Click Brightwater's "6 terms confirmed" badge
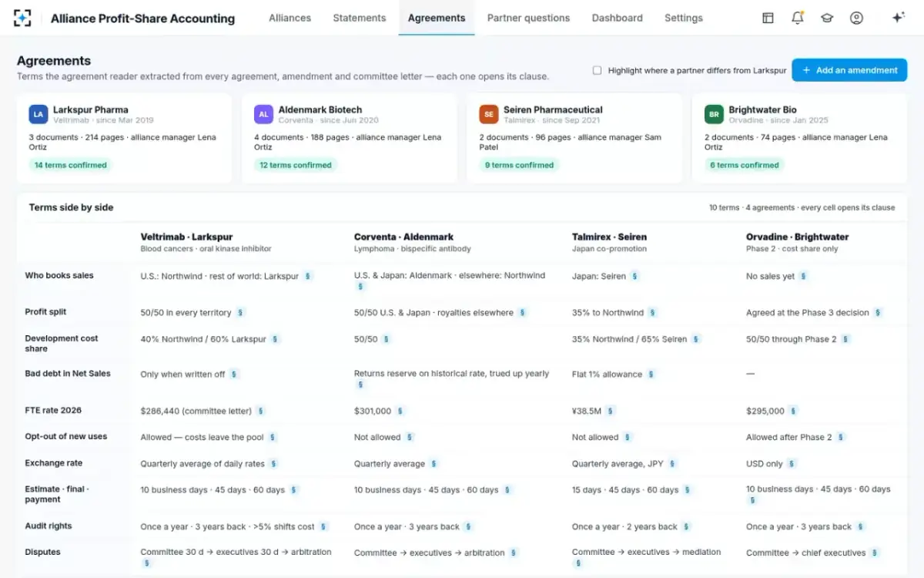The image size is (924, 578). point(745,165)
